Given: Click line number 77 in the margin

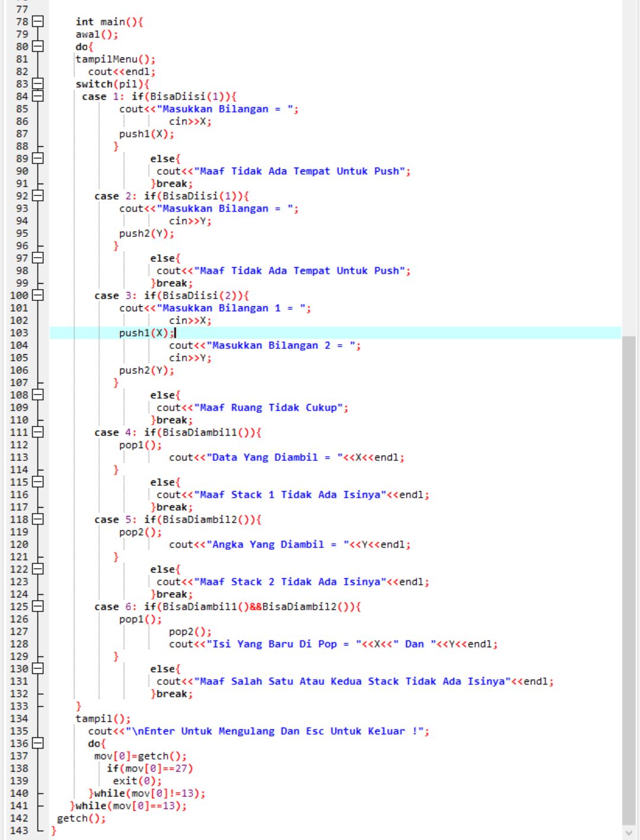Looking at the screenshot, I should [x=22, y=9].
